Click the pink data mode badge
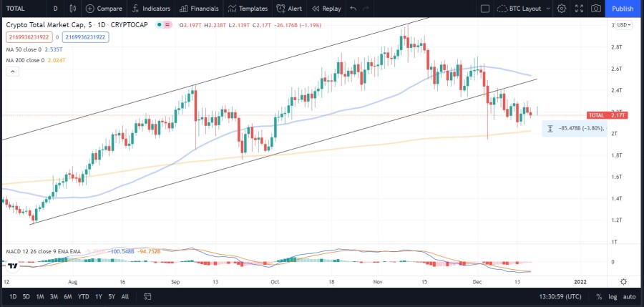The width and height of the screenshot is (644, 307). click(167, 25)
